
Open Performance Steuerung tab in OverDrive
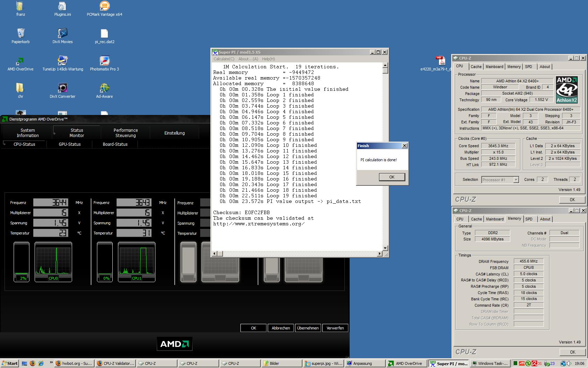(126, 133)
